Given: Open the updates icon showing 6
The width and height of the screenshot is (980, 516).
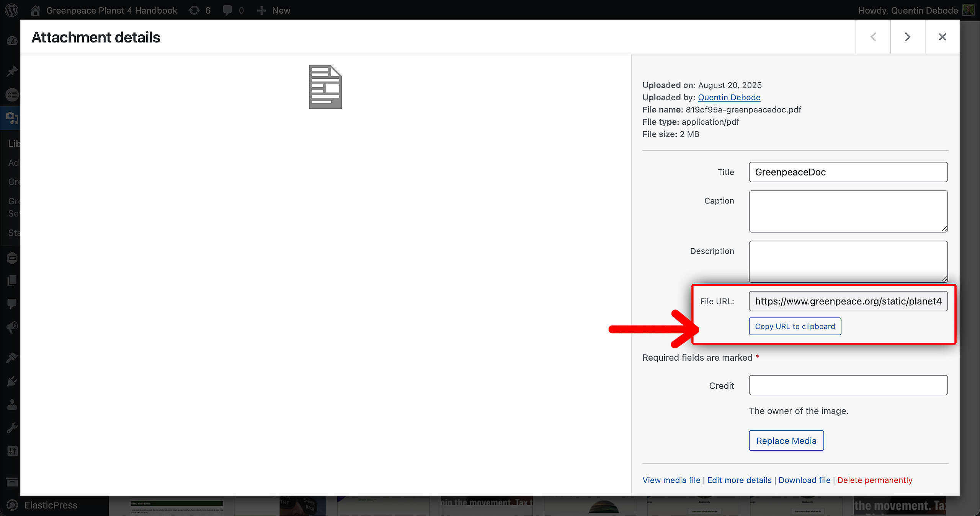Looking at the screenshot, I should [x=199, y=10].
